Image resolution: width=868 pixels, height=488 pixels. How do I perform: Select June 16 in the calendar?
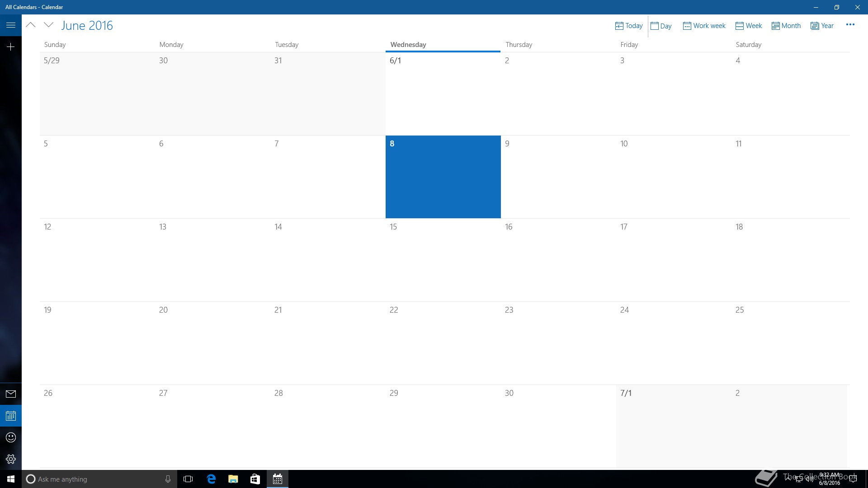pyautogui.click(x=558, y=260)
